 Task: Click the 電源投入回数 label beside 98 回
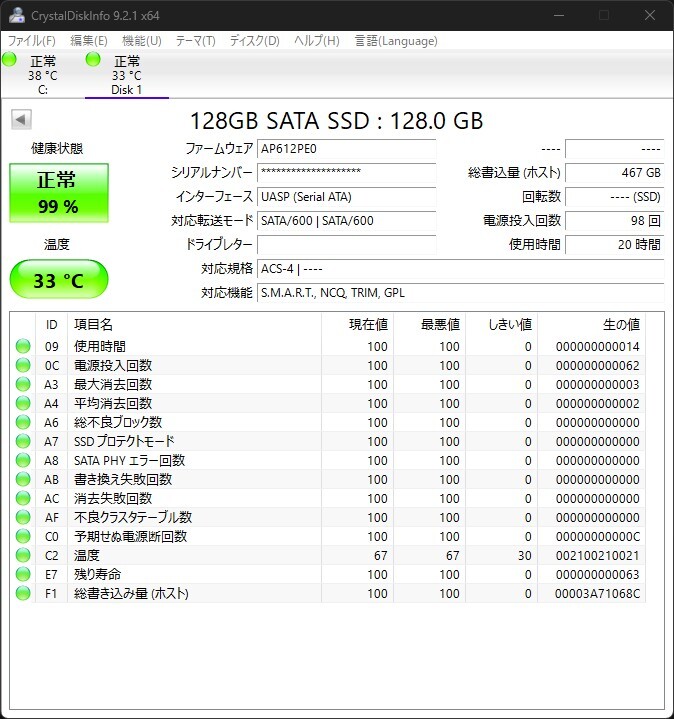522,221
